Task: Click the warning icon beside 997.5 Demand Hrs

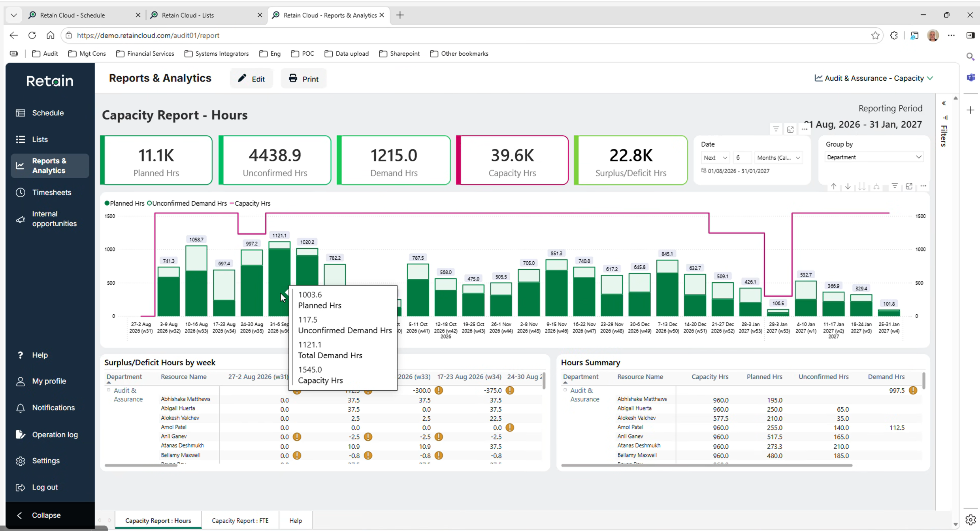Action: point(913,390)
